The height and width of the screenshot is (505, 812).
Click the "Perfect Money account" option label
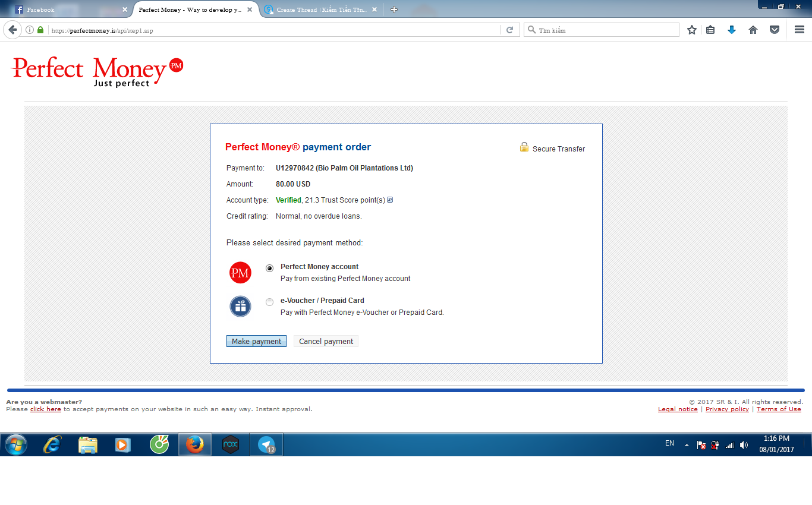click(x=320, y=267)
